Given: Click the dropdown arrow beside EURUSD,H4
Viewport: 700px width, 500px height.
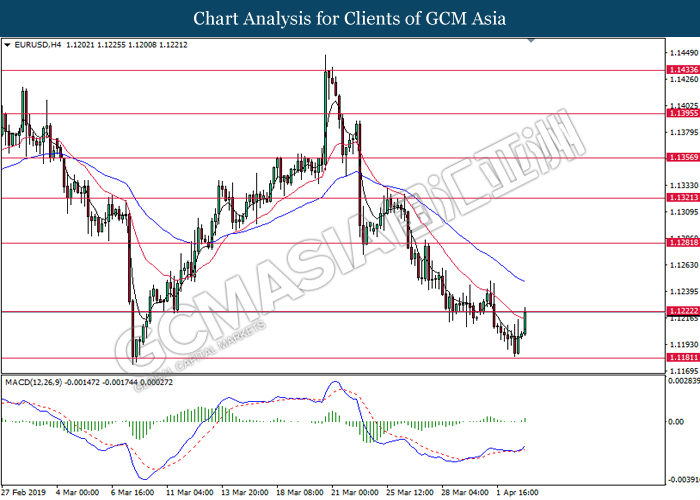Looking at the screenshot, I should [x=7, y=45].
